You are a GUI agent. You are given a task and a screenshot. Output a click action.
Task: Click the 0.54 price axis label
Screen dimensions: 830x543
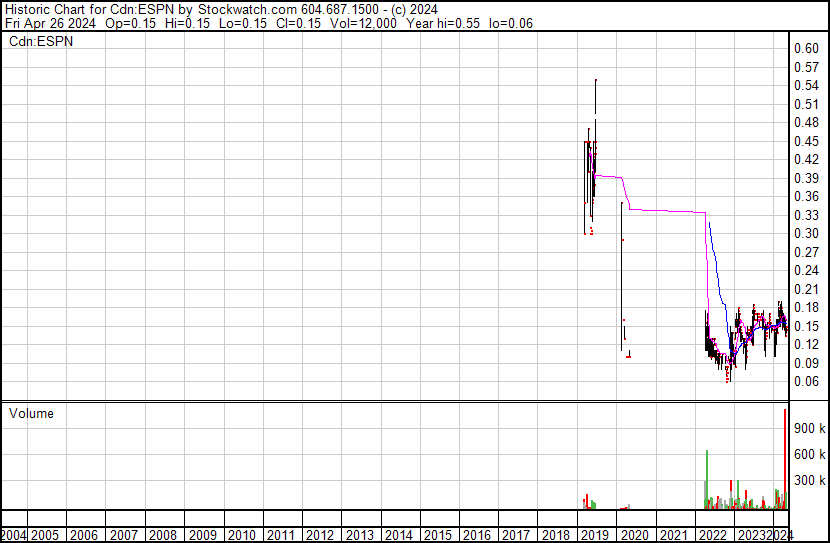(806, 85)
